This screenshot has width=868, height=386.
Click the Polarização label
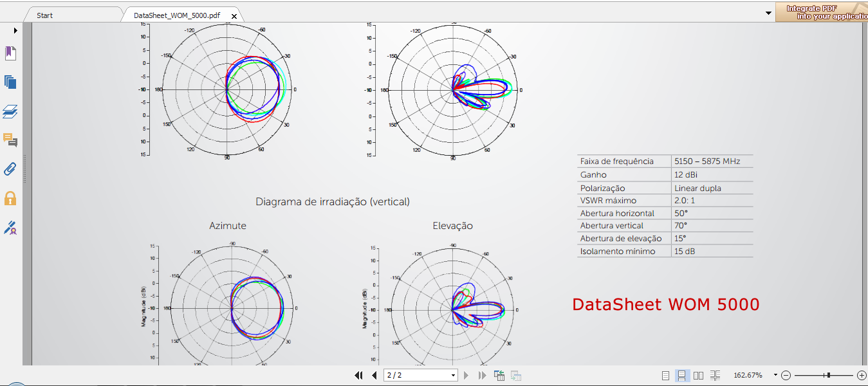(x=603, y=188)
